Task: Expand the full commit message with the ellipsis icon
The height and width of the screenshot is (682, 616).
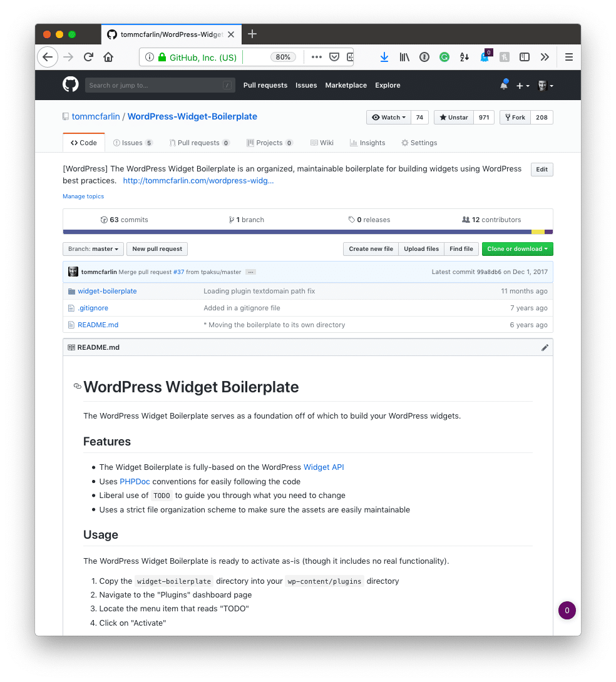Action: (250, 272)
